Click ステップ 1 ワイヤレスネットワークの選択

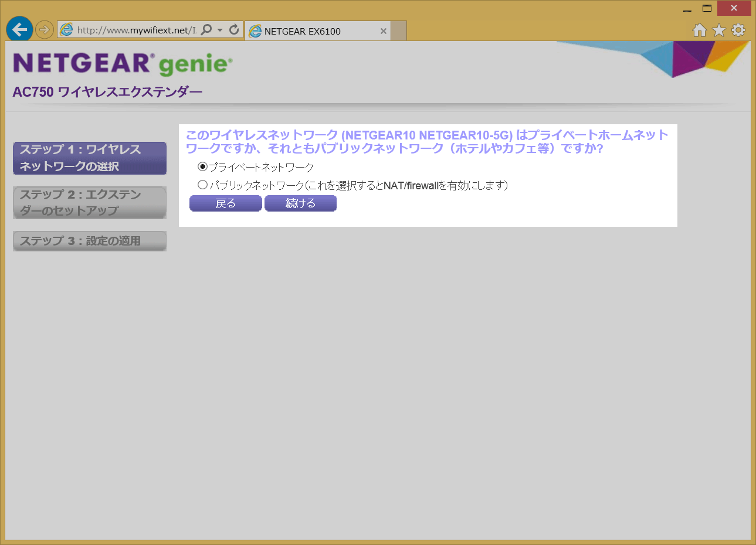tap(90, 158)
